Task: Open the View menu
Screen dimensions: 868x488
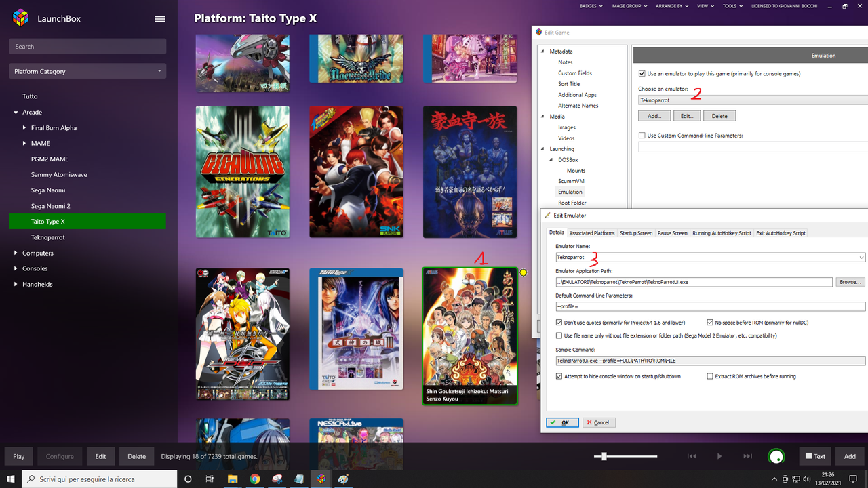Action: click(705, 6)
